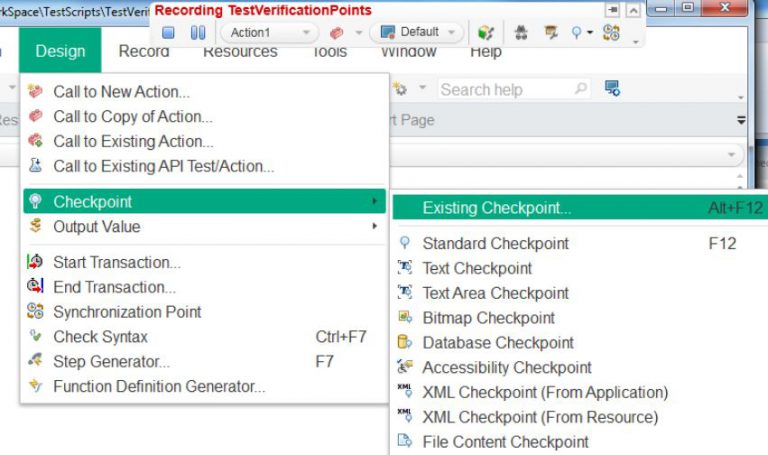Choose Synchronization Point from Design menu
Viewport: 768px width, 455px height.
click(203, 312)
